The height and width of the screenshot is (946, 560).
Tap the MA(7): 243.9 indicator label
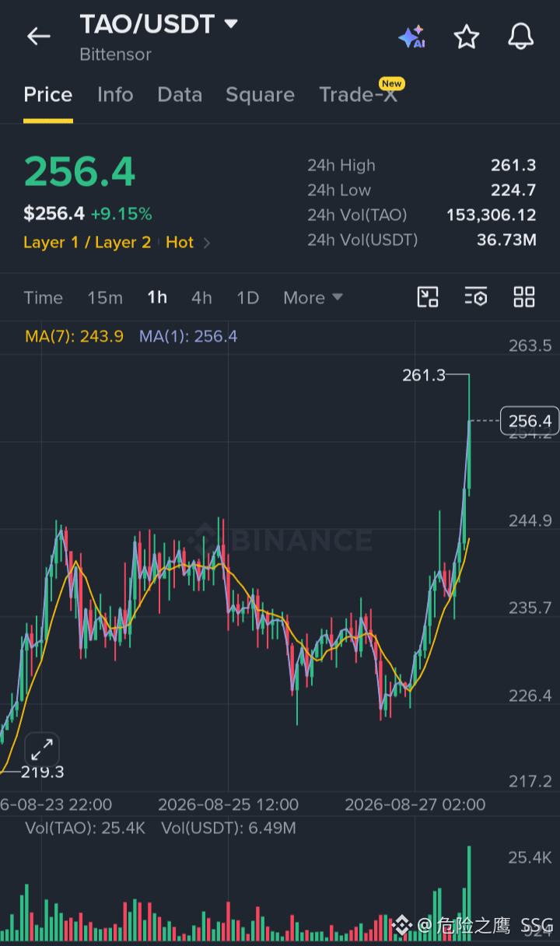tap(75, 336)
